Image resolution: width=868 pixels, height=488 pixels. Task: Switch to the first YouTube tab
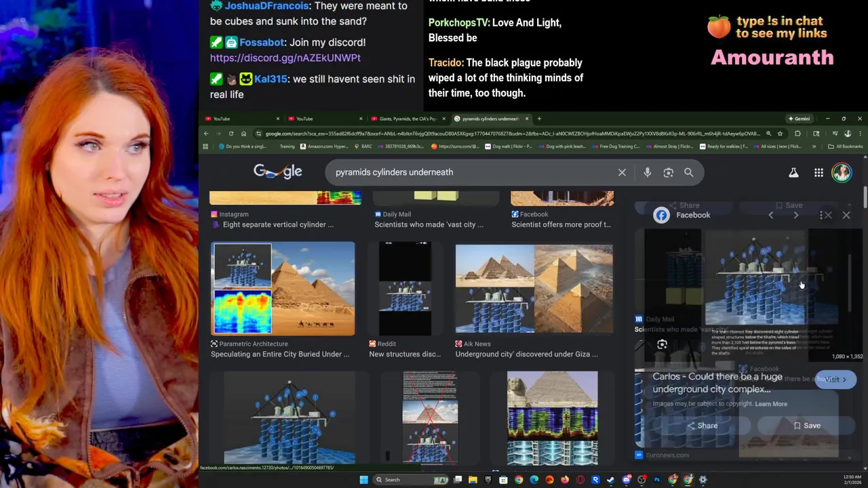241,119
